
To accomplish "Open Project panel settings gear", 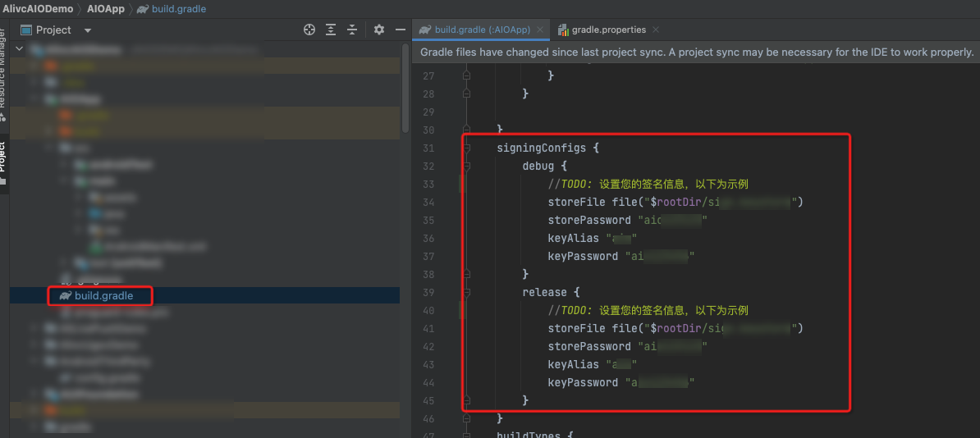I will click(x=378, y=30).
